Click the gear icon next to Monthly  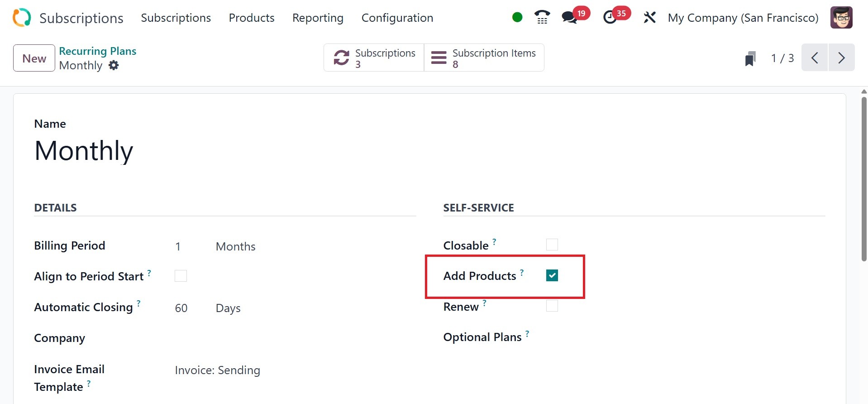(114, 65)
